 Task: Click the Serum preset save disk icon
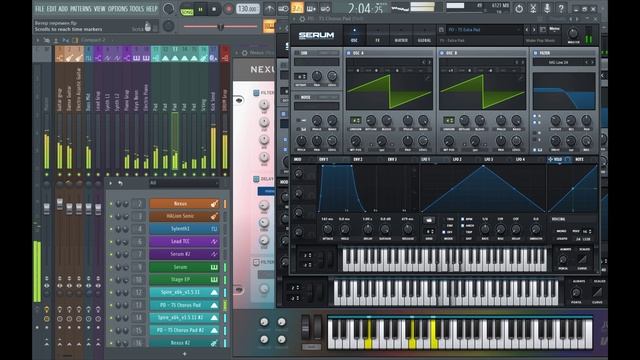pyautogui.click(x=442, y=30)
